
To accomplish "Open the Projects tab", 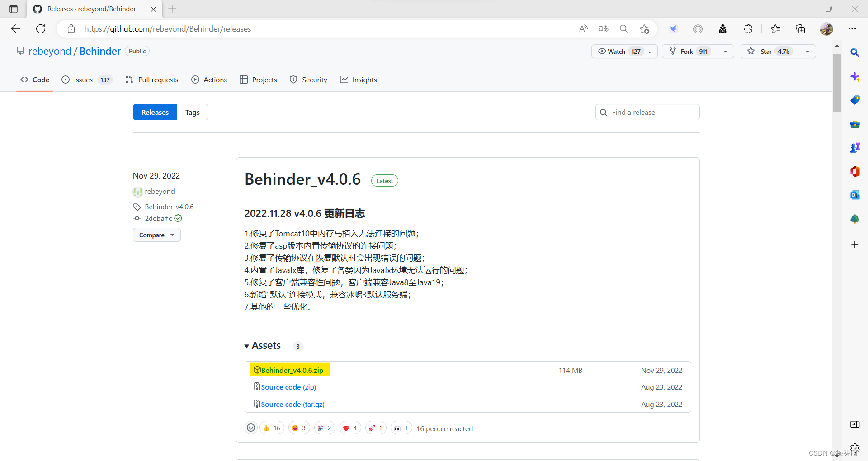I will tap(258, 80).
